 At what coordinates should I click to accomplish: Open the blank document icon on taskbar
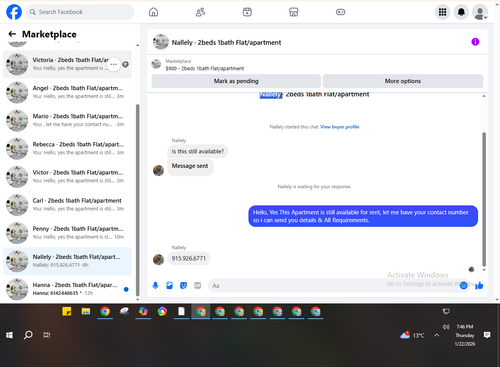[181, 311]
